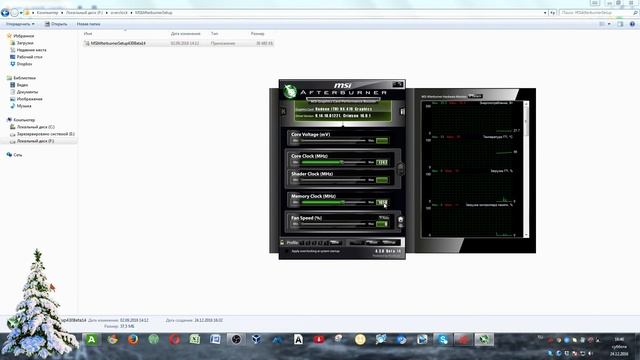The height and width of the screenshot is (360, 640).
Task: Click the Profile lock icon
Action: click(282, 242)
